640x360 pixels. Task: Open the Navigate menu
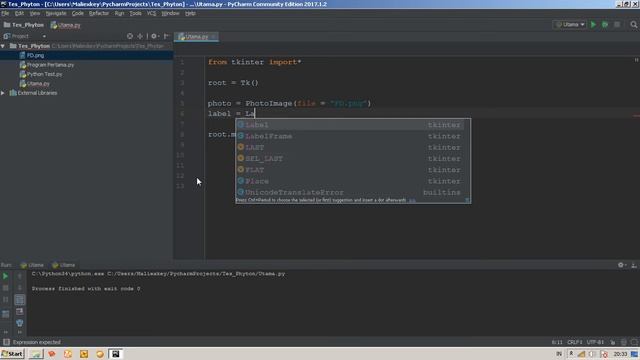pos(56,13)
